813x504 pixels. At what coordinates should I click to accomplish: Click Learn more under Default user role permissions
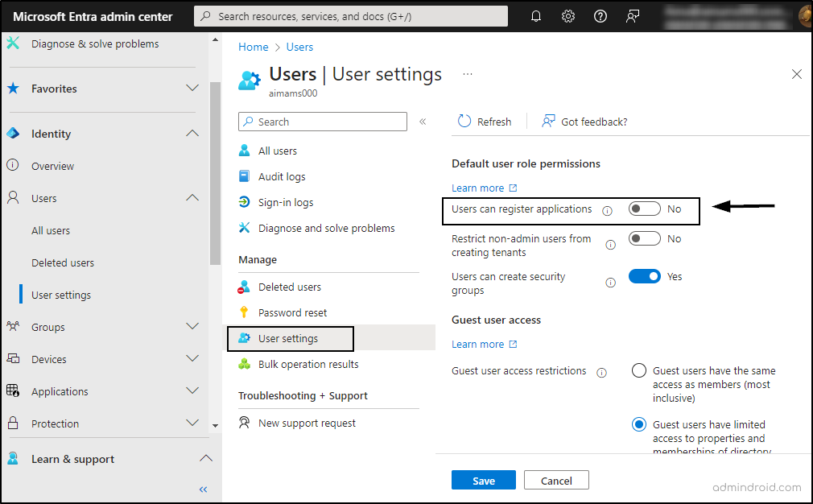[478, 188]
